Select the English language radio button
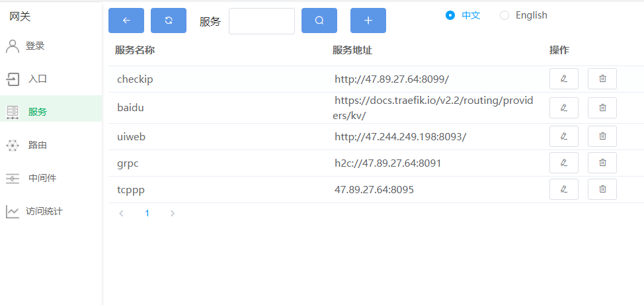The image size is (644, 305). [505, 15]
